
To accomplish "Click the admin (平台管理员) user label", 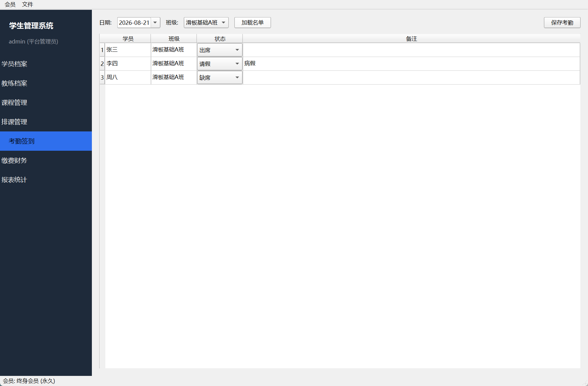I will pos(33,42).
